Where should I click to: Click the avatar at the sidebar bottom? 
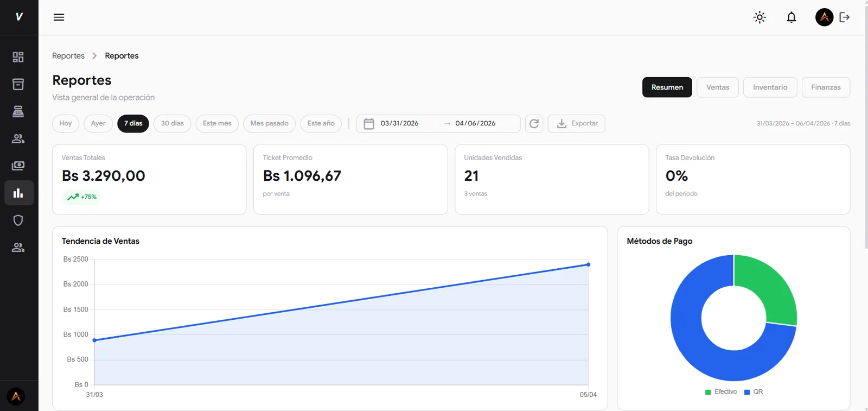pyautogui.click(x=16, y=396)
